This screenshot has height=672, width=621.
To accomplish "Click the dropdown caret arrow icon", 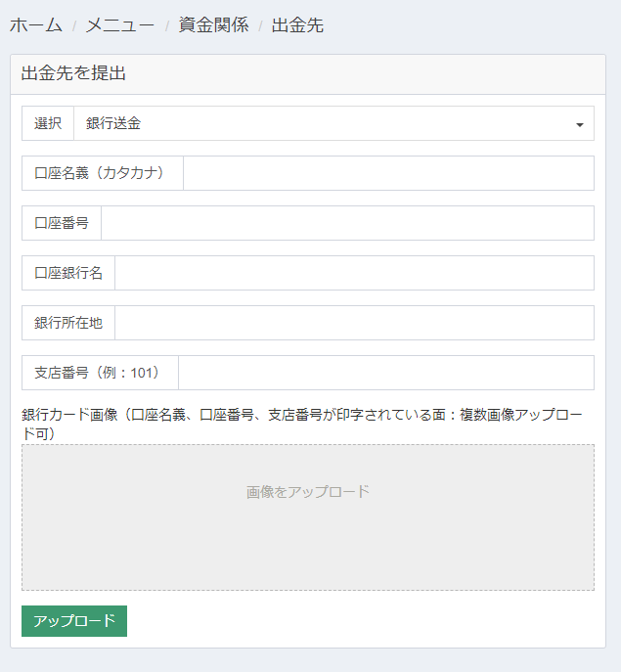I will tap(580, 124).
